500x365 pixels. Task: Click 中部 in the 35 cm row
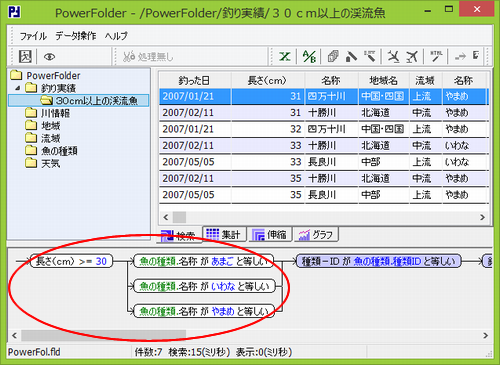click(383, 194)
